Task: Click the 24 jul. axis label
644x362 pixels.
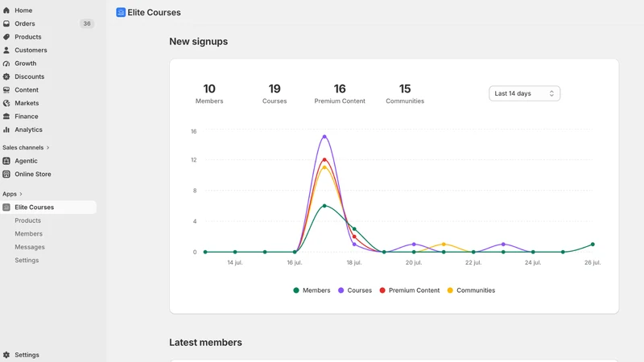Action: pyautogui.click(x=533, y=263)
